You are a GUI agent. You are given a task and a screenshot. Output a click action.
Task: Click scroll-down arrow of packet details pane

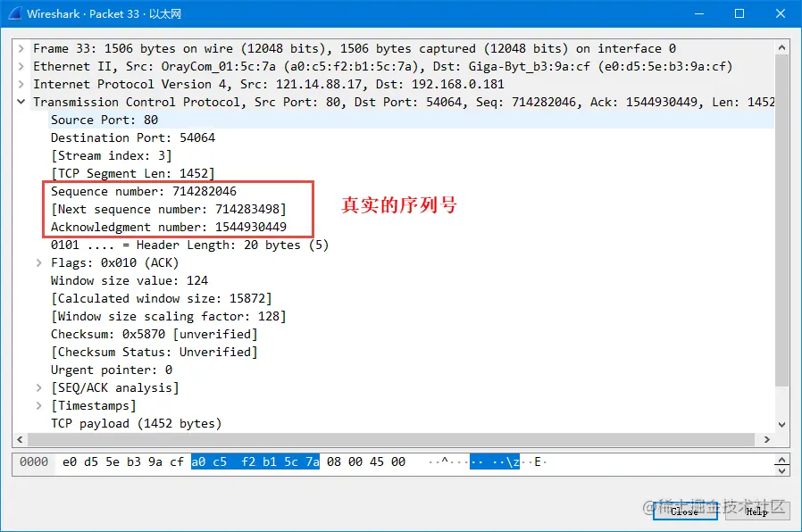(x=781, y=424)
